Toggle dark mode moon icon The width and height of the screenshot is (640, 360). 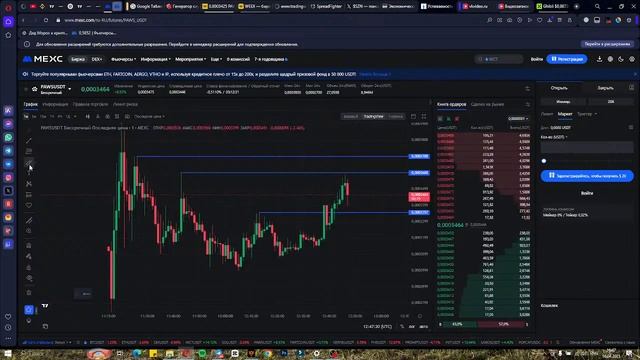621,59
